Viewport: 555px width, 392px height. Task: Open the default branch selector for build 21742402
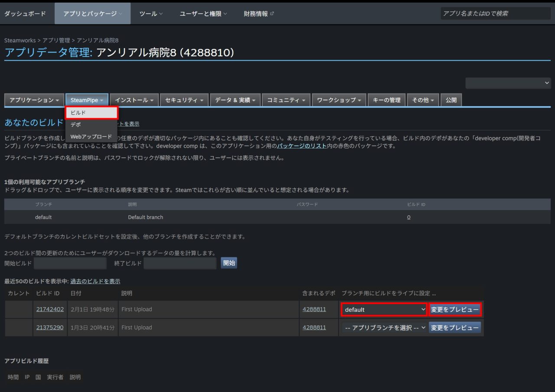tap(385, 310)
